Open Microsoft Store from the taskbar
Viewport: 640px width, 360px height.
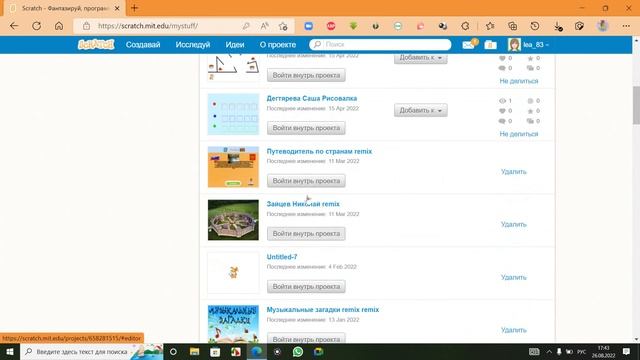[x=215, y=351]
